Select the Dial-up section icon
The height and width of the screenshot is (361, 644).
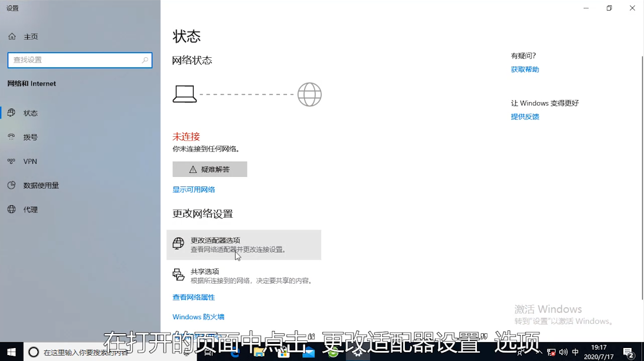[11, 137]
